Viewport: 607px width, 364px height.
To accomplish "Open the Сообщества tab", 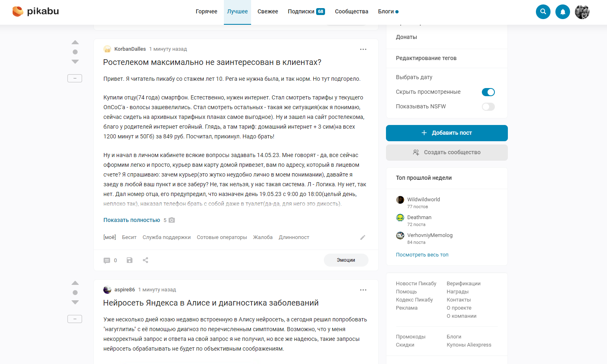I will click(351, 11).
